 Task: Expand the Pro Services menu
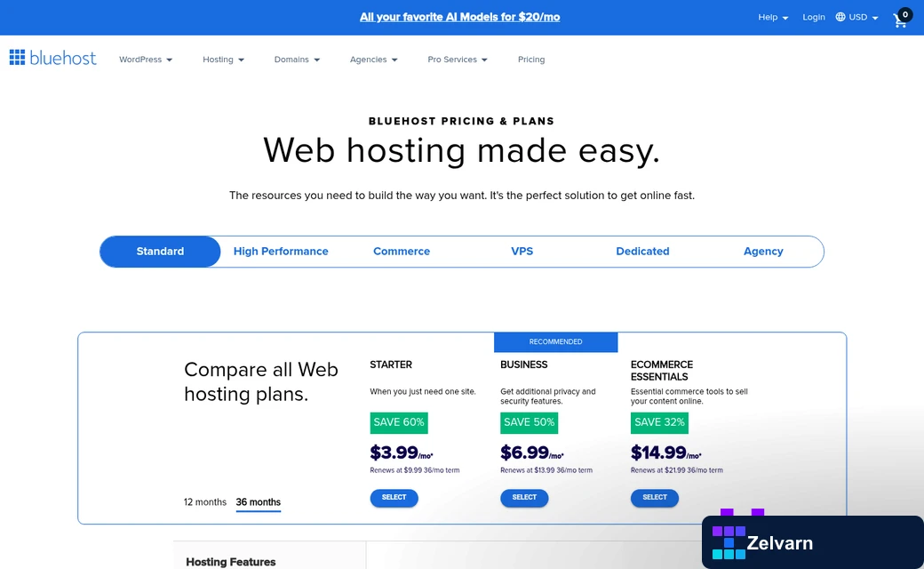pyautogui.click(x=458, y=60)
